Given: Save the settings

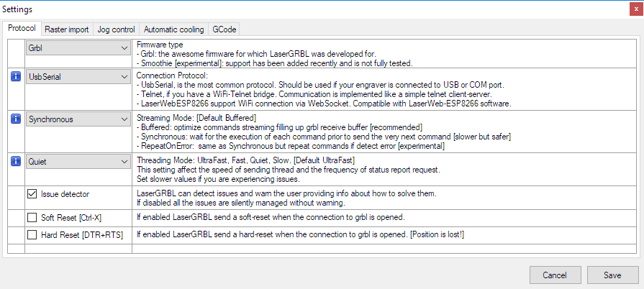Looking at the screenshot, I should pos(612,275).
